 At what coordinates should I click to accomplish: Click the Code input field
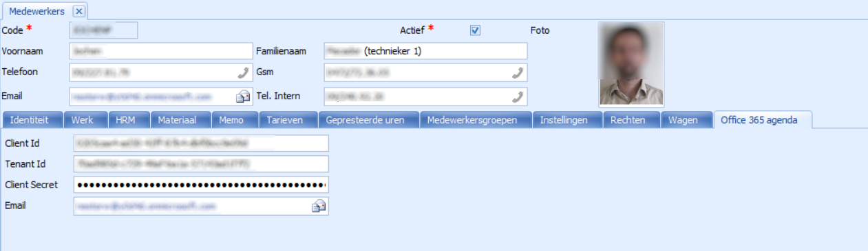pyautogui.click(x=104, y=30)
